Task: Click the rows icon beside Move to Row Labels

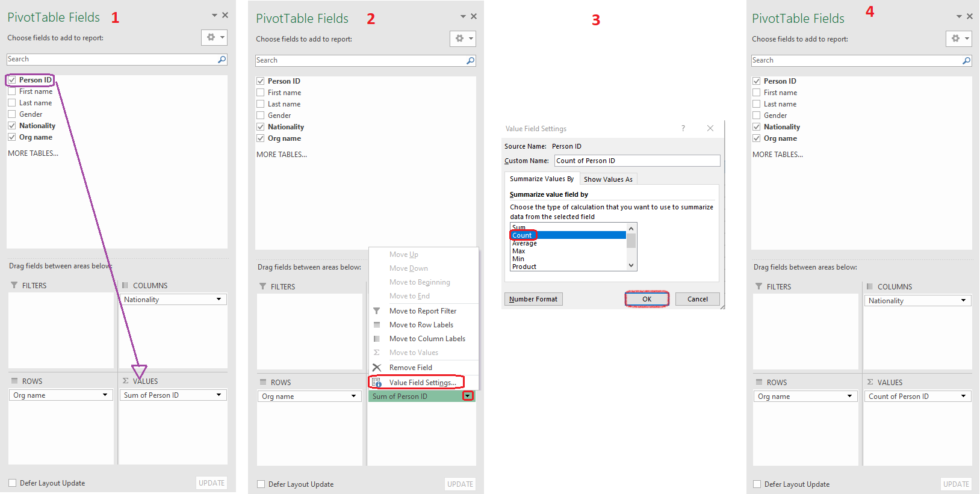Action: coord(377,325)
